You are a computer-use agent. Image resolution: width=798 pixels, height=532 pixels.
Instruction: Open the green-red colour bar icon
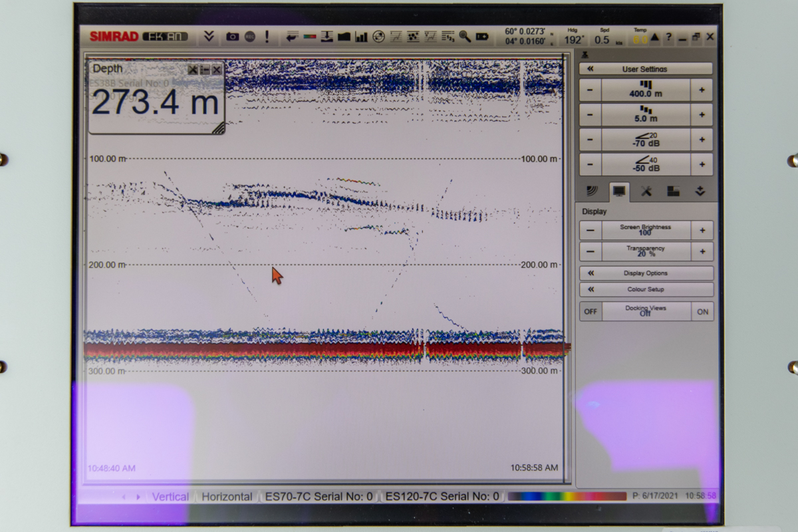point(309,37)
